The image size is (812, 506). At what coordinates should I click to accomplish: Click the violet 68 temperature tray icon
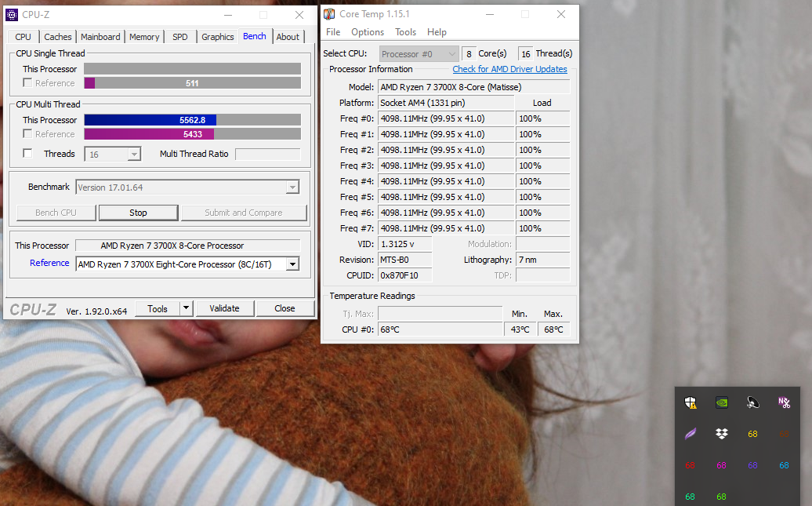[753, 465]
